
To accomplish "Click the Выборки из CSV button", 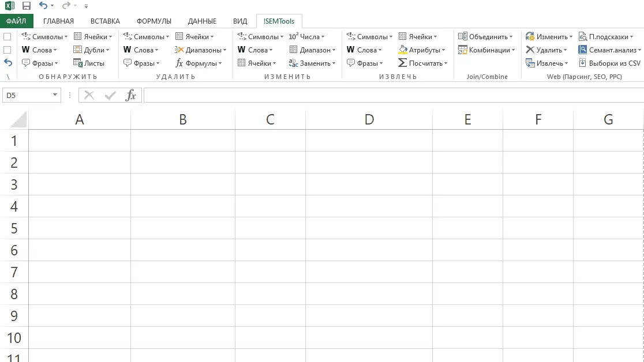I will pos(610,63).
